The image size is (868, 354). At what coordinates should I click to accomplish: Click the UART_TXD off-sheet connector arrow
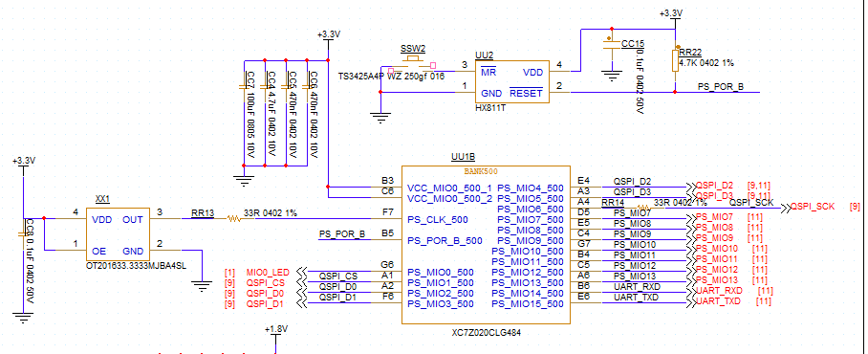[690, 302]
